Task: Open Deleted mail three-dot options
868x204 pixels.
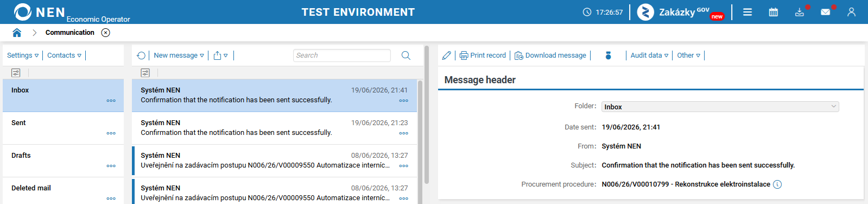Action: click(x=111, y=199)
